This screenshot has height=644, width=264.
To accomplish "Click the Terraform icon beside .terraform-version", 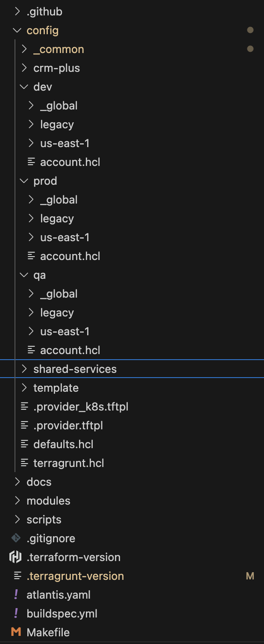I will click(x=16, y=557).
